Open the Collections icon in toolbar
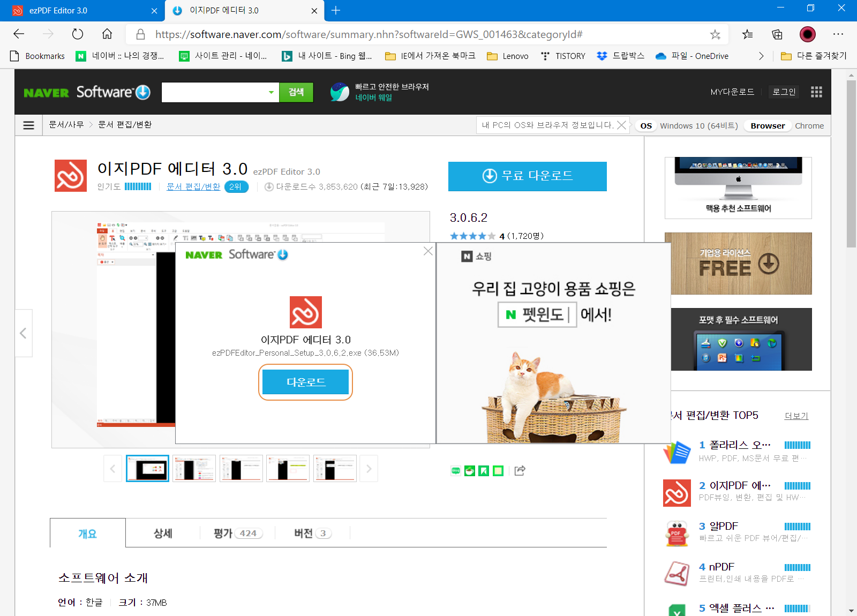Image resolution: width=857 pixels, height=616 pixels. (x=777, y=34)
